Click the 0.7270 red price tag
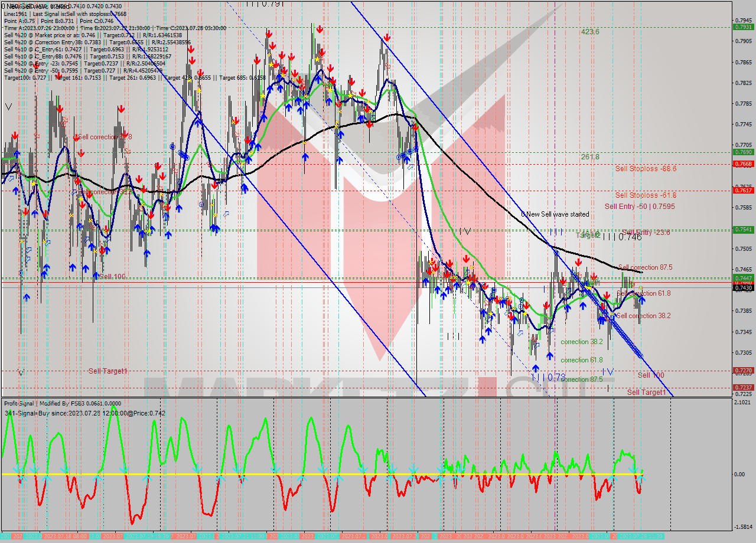 coord(743,371)
